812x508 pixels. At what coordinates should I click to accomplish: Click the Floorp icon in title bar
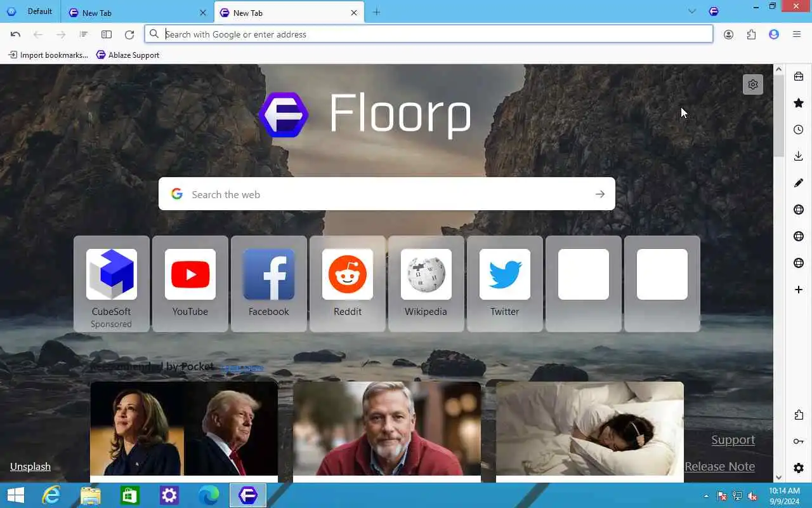(714, 11)
